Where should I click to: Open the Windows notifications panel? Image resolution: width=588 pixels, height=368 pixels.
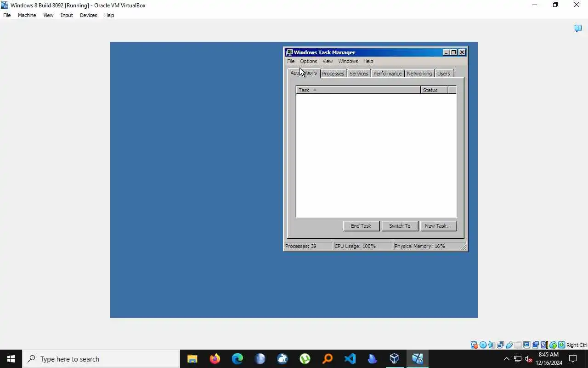(573, 359)
